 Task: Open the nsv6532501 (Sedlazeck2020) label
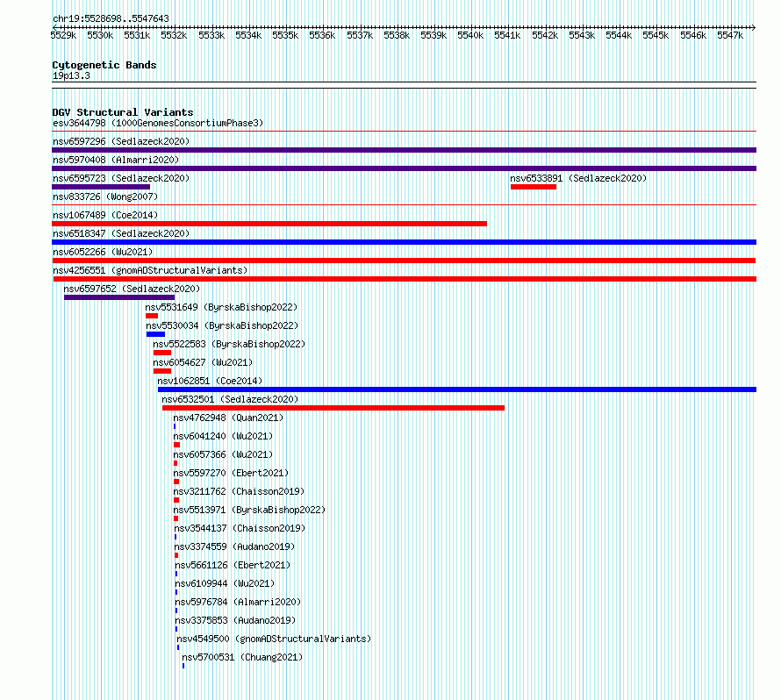[230, 399]
